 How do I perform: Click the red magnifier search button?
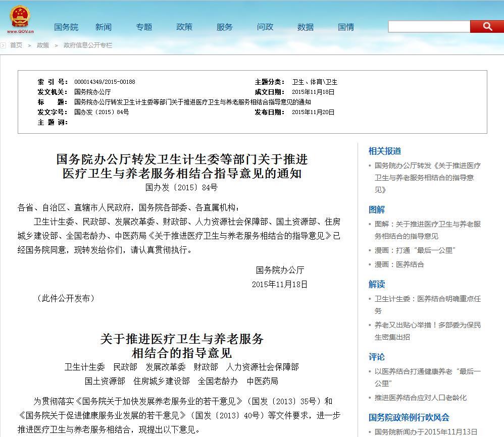(487, 26)
